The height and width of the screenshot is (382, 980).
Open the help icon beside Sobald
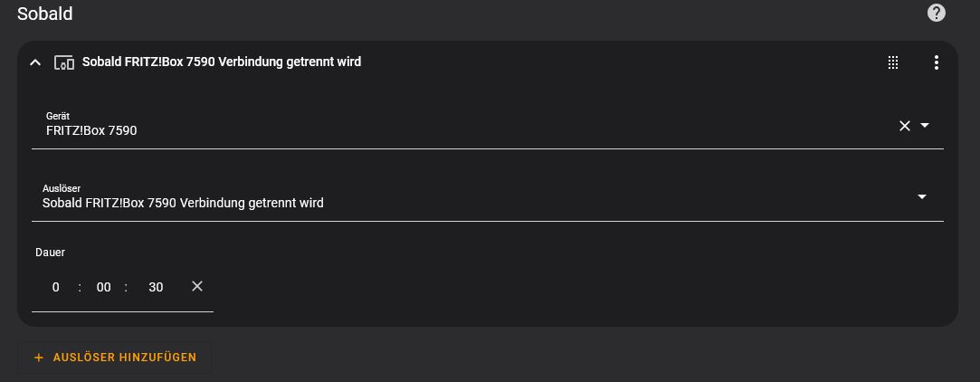coord(936,14)
